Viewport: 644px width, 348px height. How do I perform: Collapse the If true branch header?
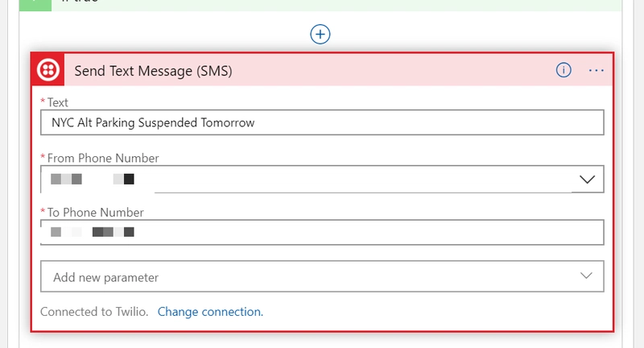(x=322, y=4)
